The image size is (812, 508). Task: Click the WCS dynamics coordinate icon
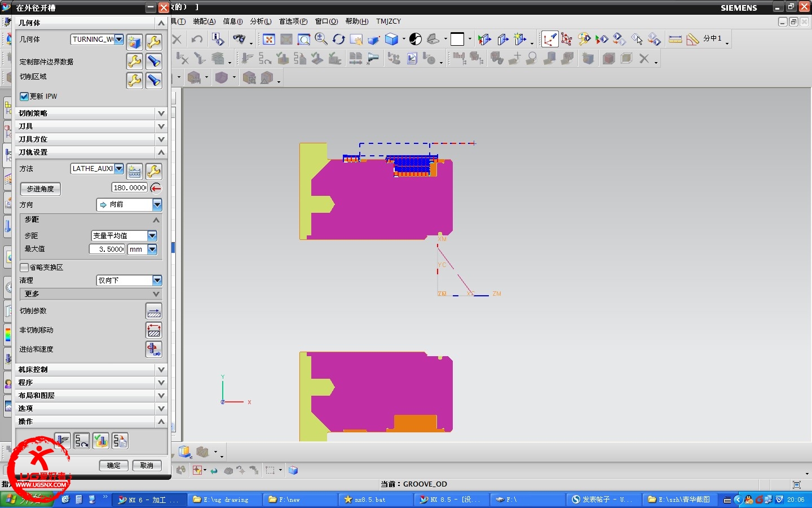(549, 39)
